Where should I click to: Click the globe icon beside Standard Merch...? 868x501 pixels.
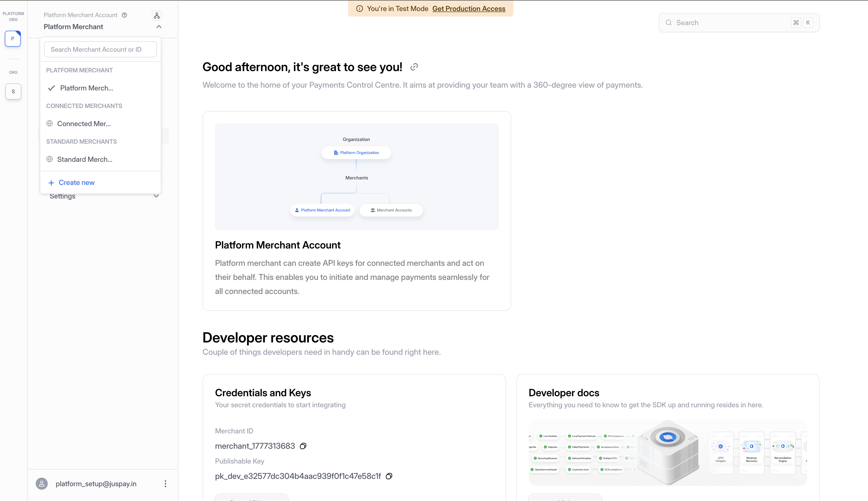pyautogui.click(x=50, y=159)
